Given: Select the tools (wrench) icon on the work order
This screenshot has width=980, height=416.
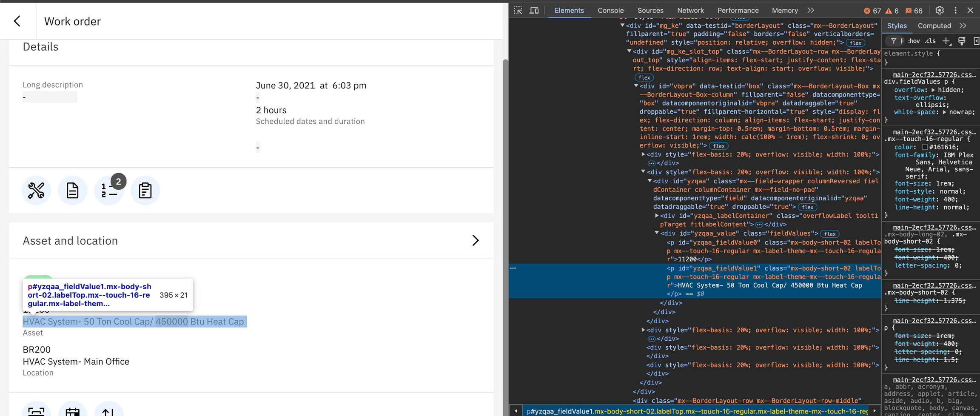Looking at the screenshot, I should 36,190.
